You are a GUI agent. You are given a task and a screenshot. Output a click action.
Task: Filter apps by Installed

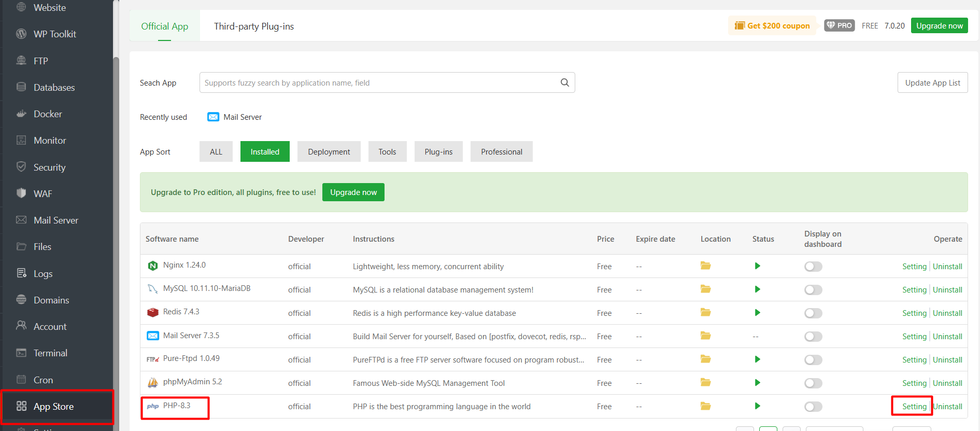click(265, 151)
